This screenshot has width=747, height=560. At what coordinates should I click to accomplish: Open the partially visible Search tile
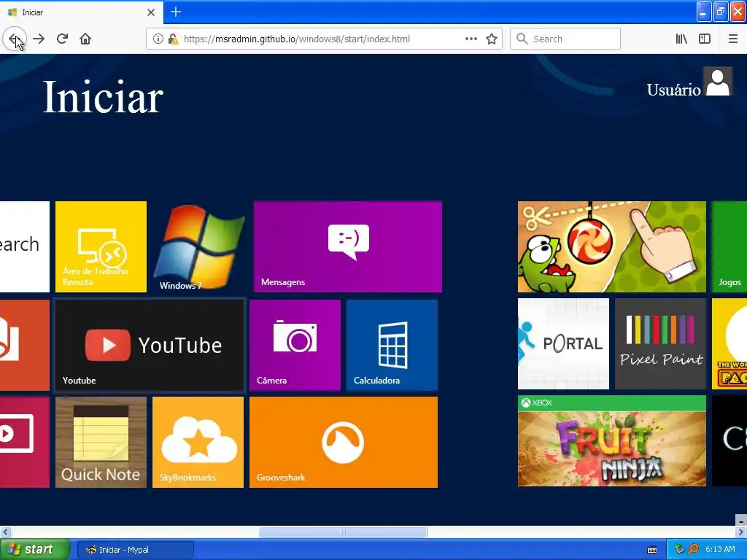pyautogui.click(x=25, y=246)
